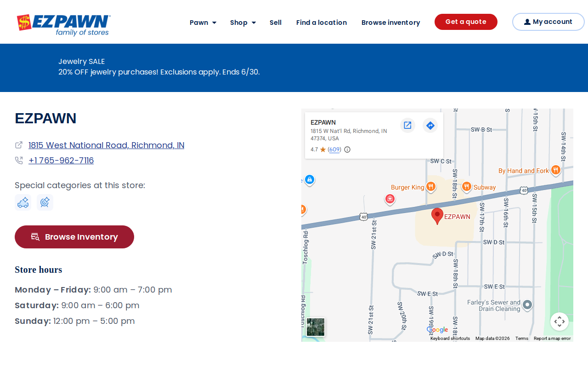Click the target special category icon
This screenshot has width=588, height=368.
(x=45, y=202)
